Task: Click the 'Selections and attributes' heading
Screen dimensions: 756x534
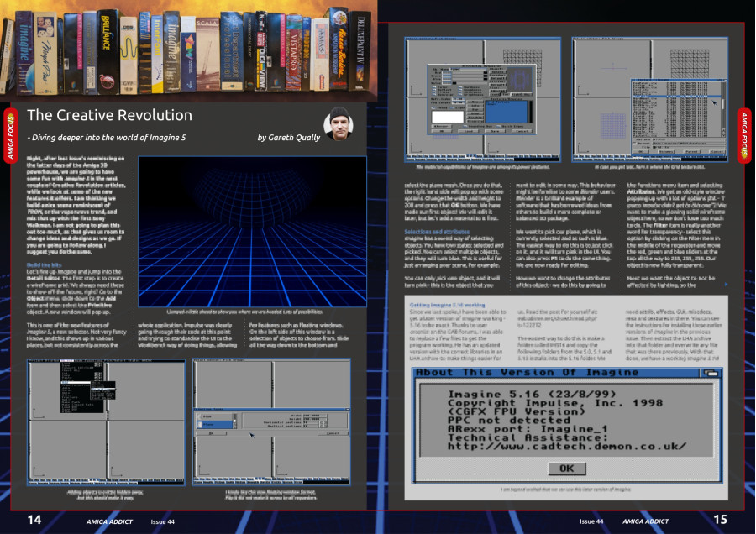Action: click(436, 232)
